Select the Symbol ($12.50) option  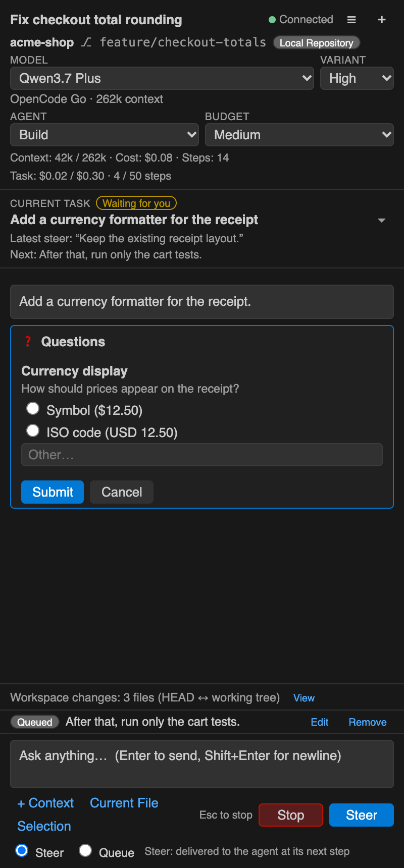pyautogui.click(x=33, y=408)
